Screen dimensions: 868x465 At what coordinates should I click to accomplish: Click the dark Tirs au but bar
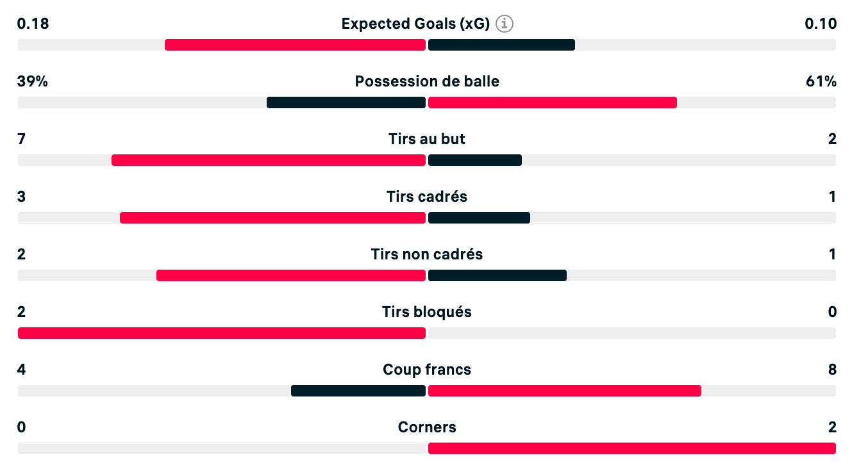pos(475,160)
